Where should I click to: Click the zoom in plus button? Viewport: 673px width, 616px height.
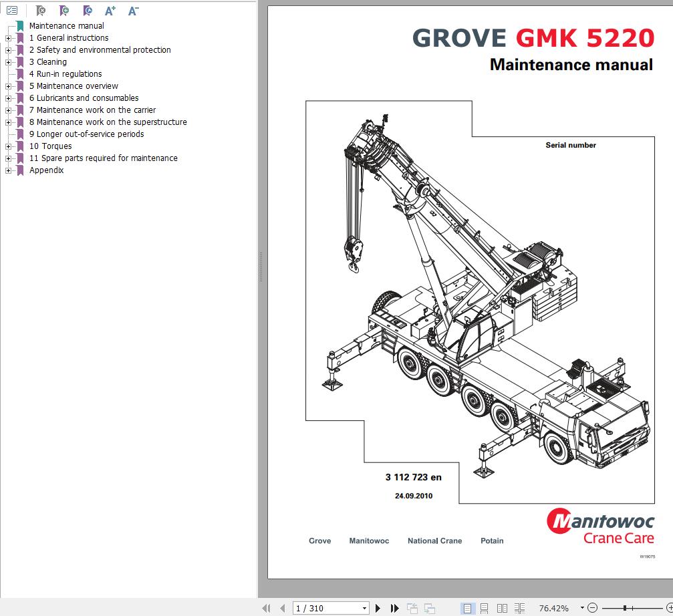coord(670,608)
